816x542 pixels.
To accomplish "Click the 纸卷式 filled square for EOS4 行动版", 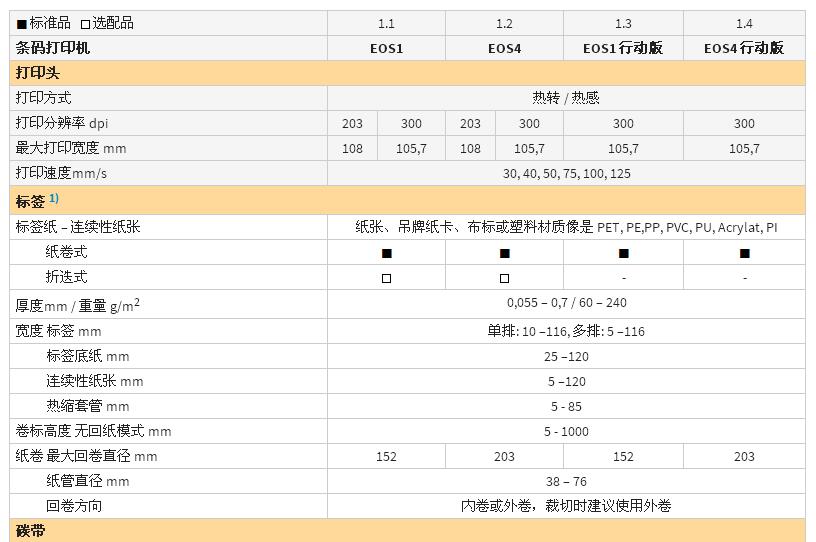I will [x=744, y=253].
